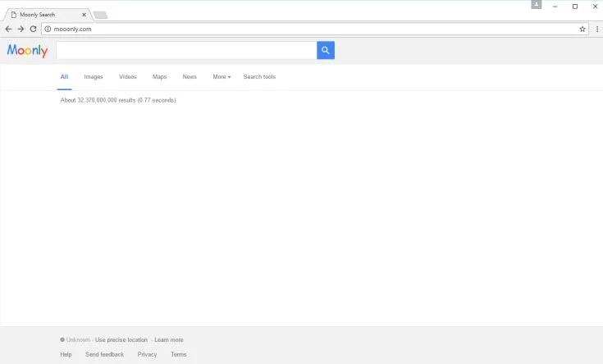Switch to News results
The height and width of the screenshot is (364, 603).
[190, 77]
